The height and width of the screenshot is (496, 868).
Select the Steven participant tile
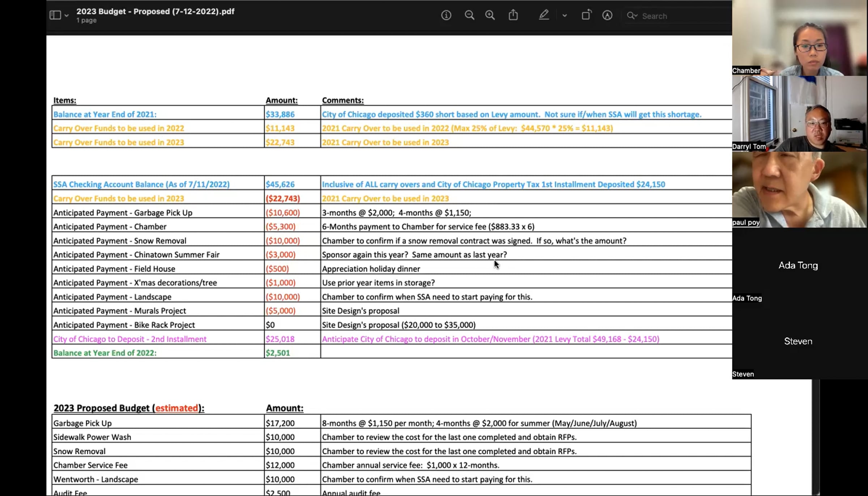pyautogui.click(x=800, y=342)
